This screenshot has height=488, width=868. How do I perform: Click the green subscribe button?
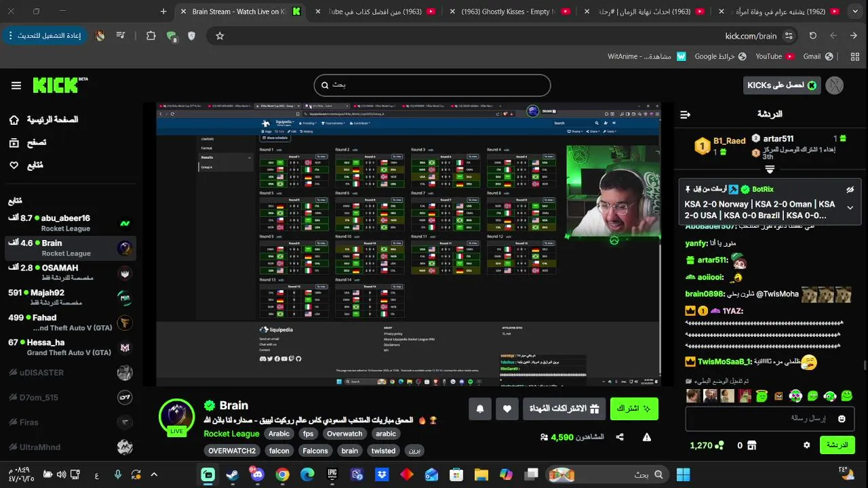coord(634,409)
